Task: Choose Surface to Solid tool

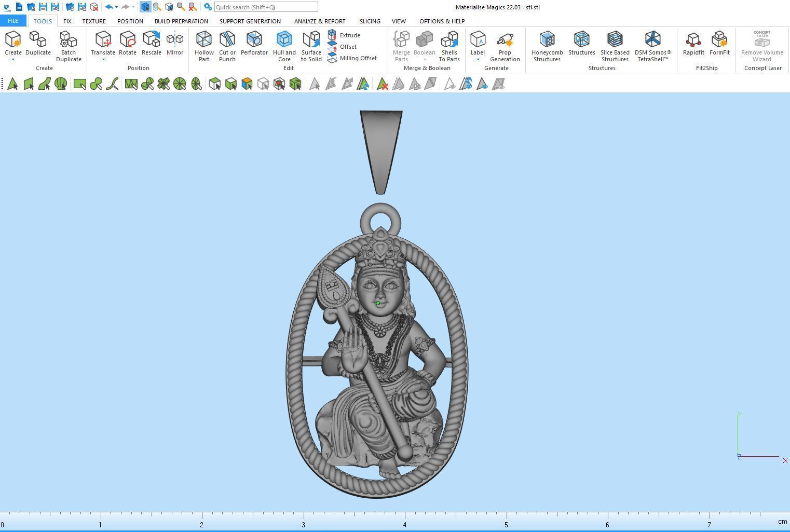Action: (311, 46)
